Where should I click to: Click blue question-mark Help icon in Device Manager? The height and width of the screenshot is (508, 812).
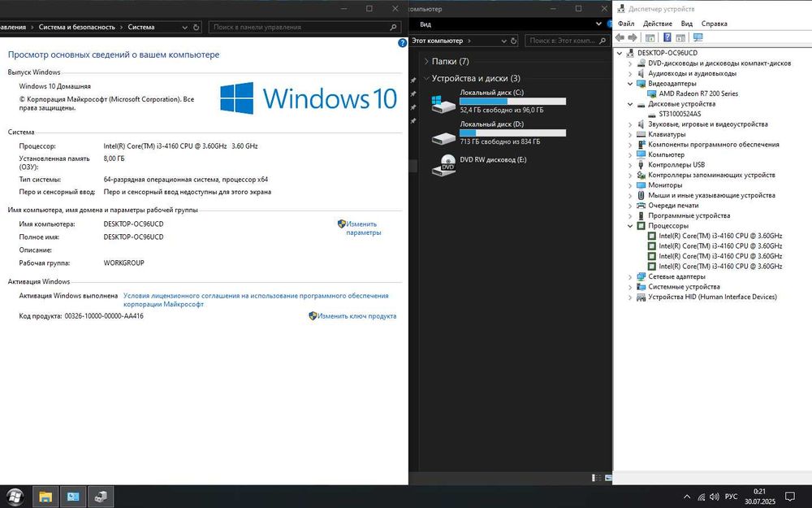click(667, 37)
